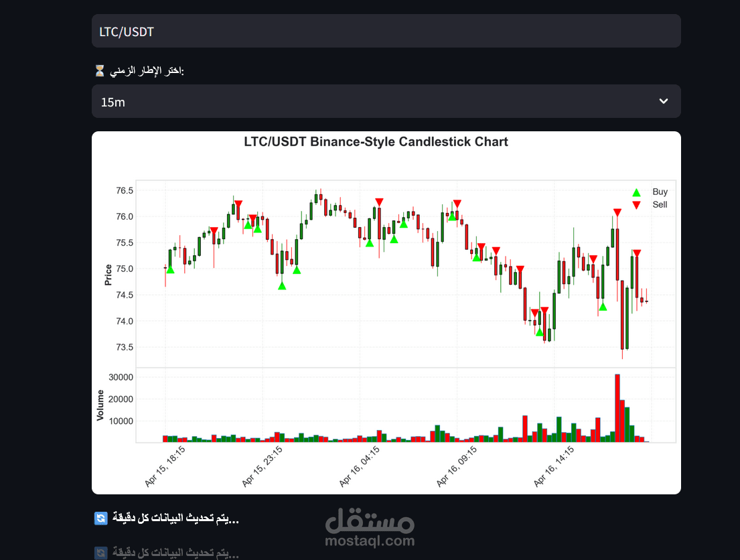Click the blue refresh icon near update message

[x=100, y=518]
